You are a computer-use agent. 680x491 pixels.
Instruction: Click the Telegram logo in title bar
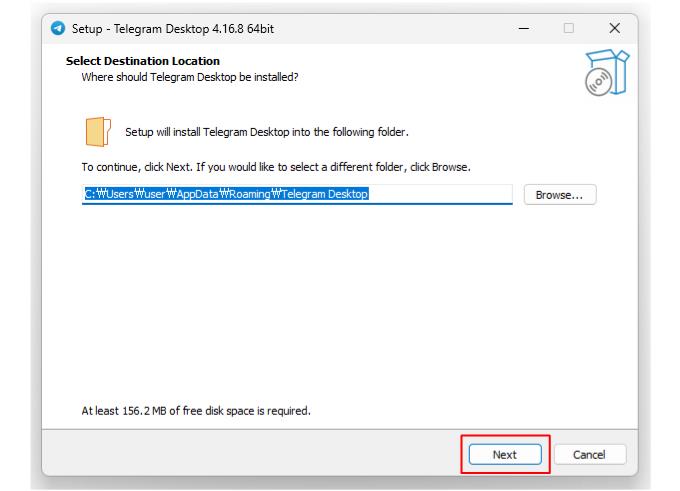tap(58, 28)
